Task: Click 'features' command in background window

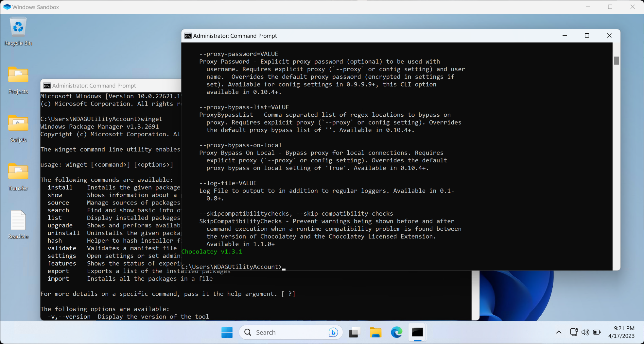Action: click(x=62, y=264)
